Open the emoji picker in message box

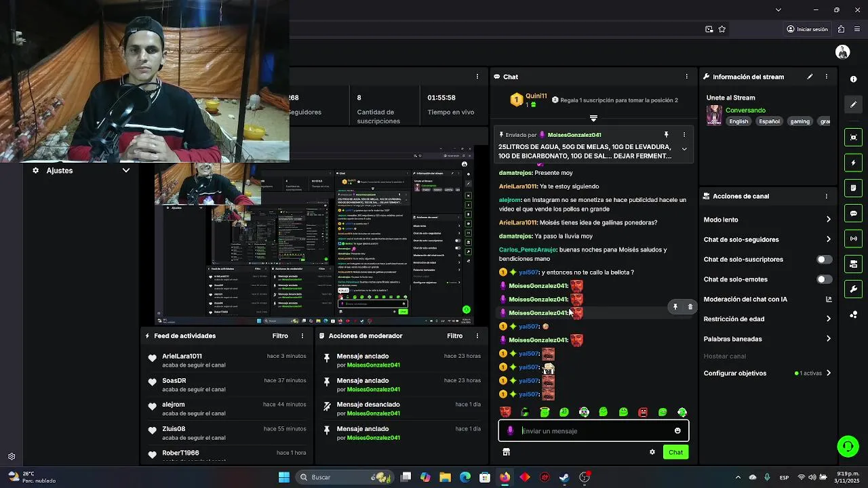click(677, 431)
